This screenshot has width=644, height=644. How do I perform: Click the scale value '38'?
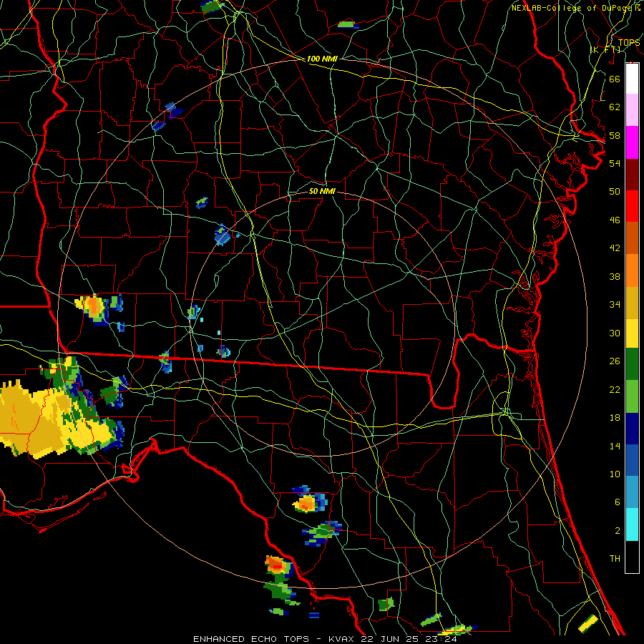(x=615, y=277)
